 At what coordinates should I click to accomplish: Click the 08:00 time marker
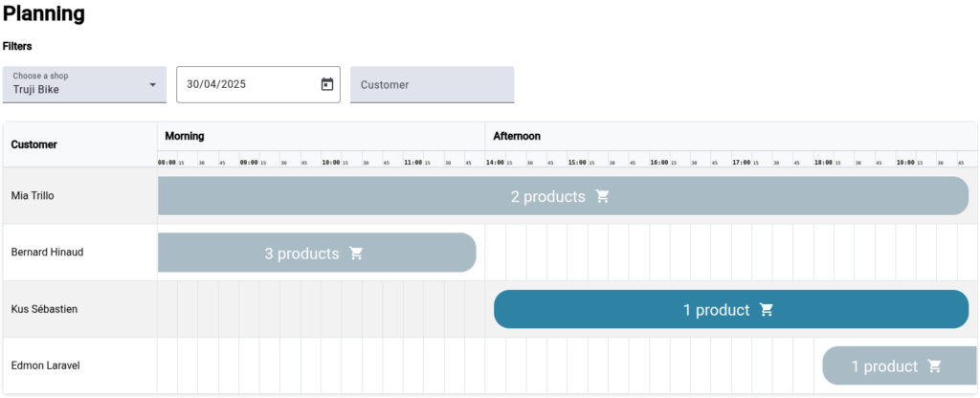click(167, 163)
